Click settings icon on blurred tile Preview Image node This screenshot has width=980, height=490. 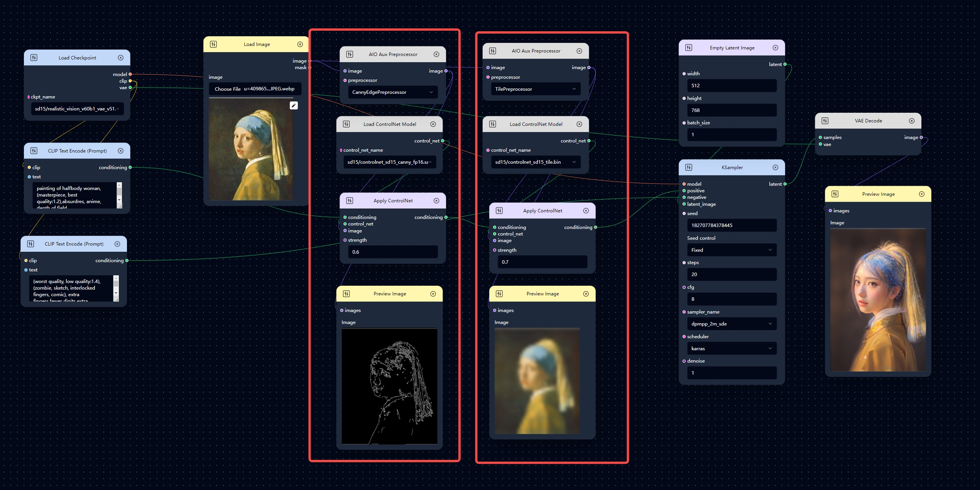coord(499,293)
